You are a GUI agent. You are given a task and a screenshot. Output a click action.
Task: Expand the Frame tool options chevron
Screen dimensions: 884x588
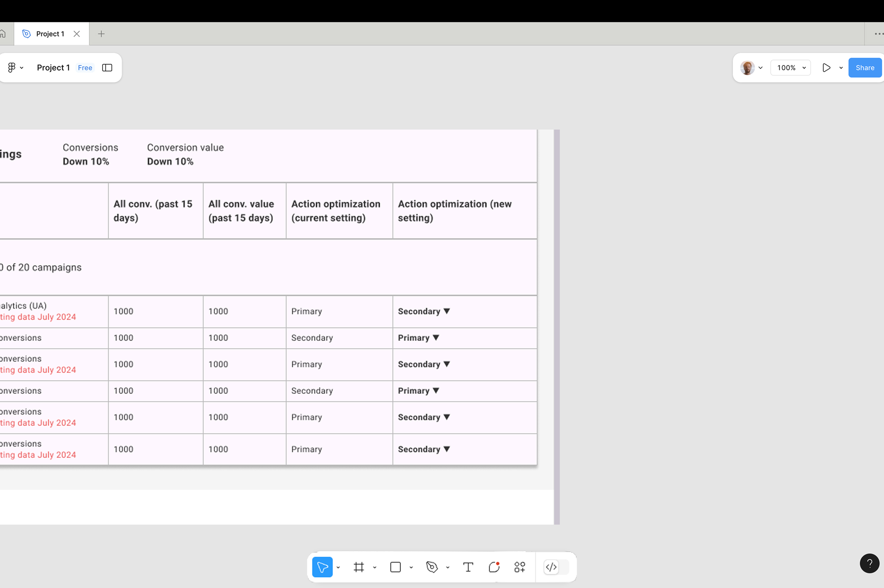374,567
